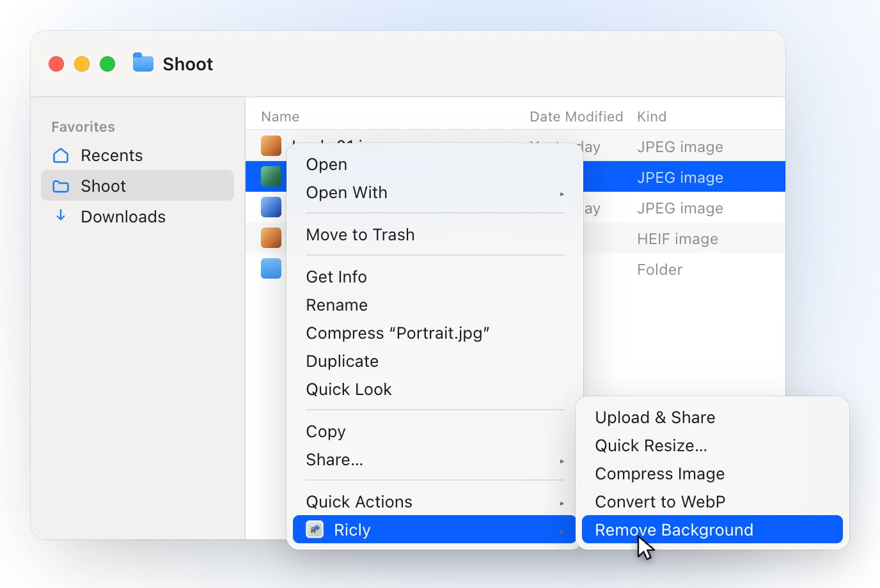Click the Ricly menu entry
880x588 pixels.
click(x=435, y=530)
